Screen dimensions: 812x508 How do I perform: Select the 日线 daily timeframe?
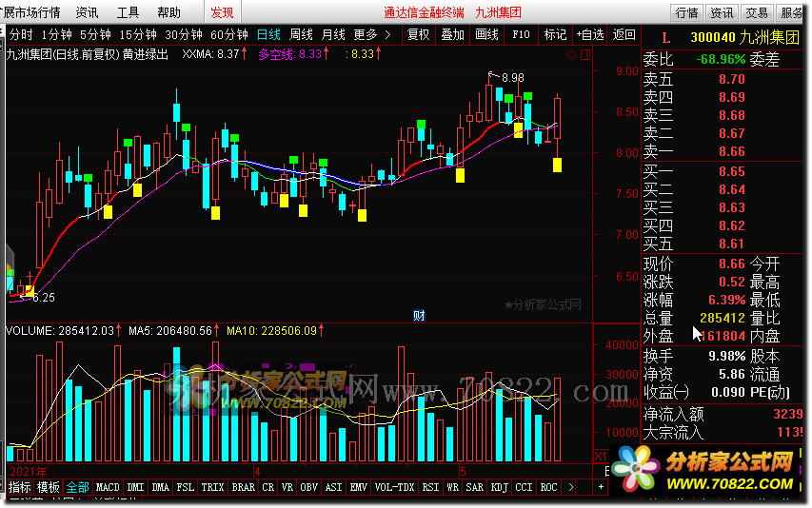click(x=268, y=34)
